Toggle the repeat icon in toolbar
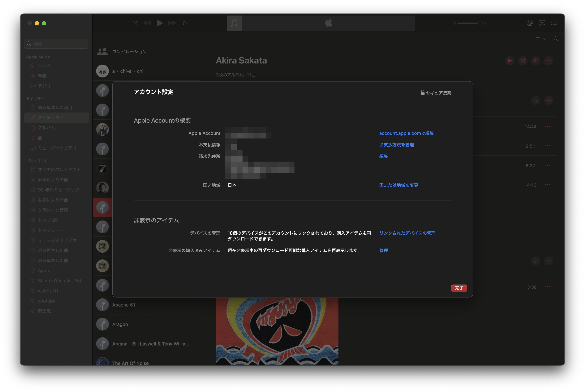Image resolution: width=585 pixels, height=392 pixels. pyautogui.click(x=184, y=23)
